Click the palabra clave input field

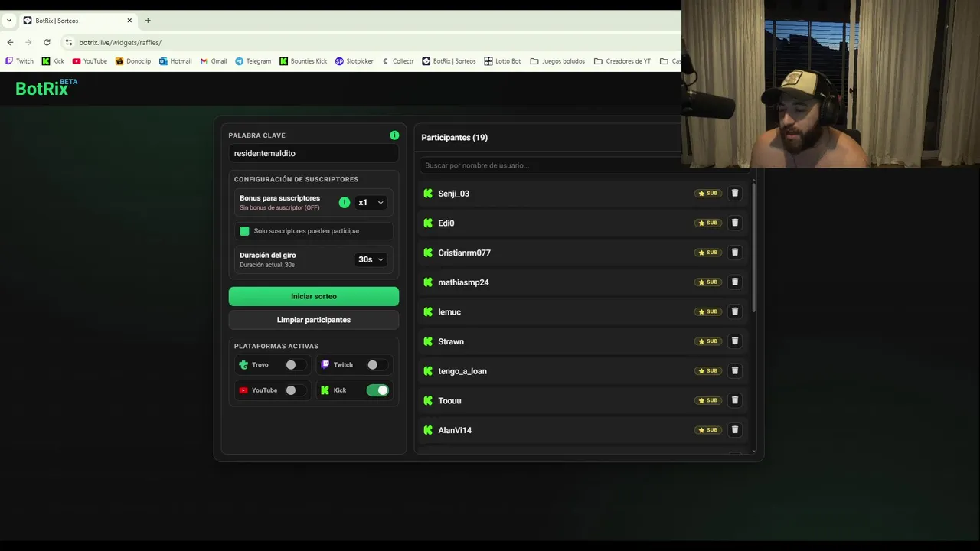point(314,153)
